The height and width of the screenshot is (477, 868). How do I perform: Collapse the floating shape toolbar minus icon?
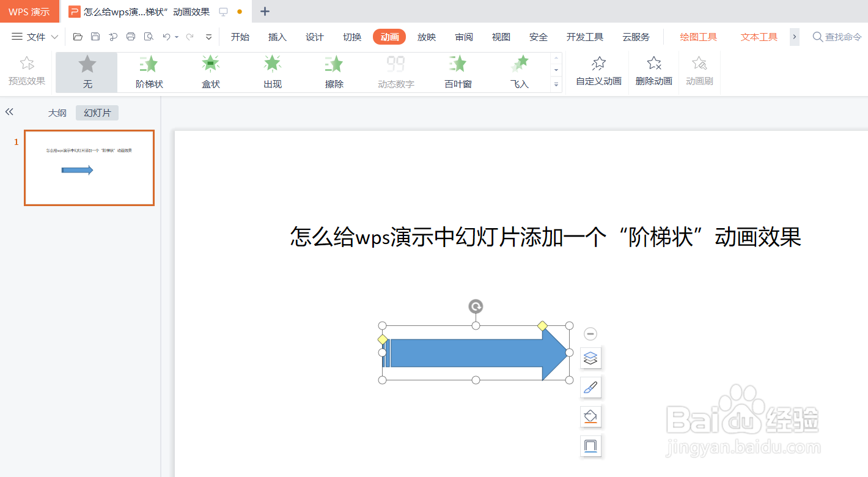pyautogui.click(x=590, y=334)
